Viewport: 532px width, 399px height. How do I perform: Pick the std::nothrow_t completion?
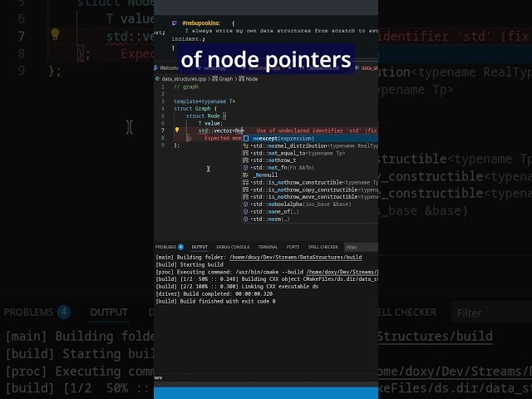(310, 160)
